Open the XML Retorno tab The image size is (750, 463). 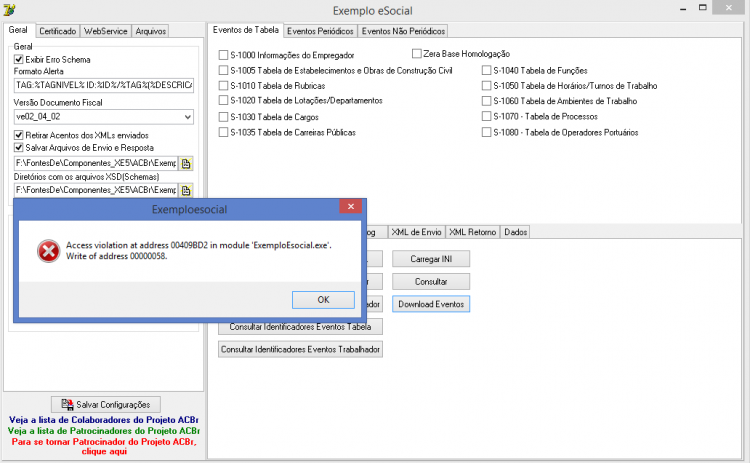click(472, 232)
